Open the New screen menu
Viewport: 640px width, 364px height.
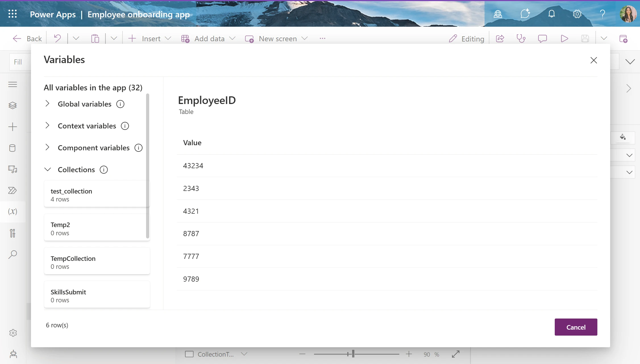point(305,38)
